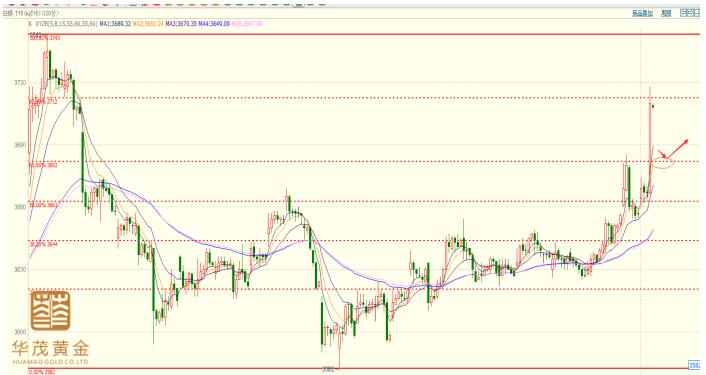Click the orange MA2 indicator value

148,23
